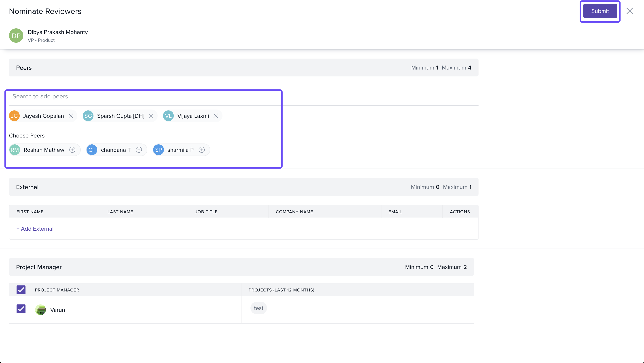Toggle select-all Project Manager checkbox
Screen dimensions: 644x363
click(21, 290)
